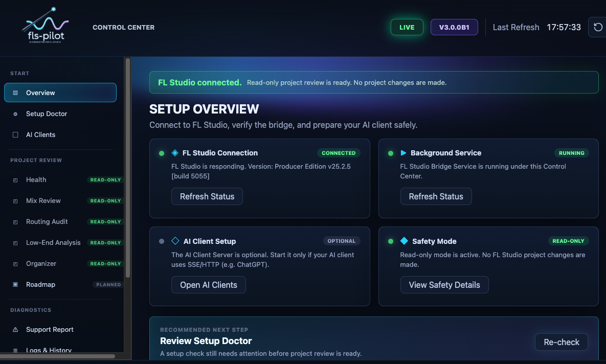Refresh Status of FL Studio Connection
Viewport: 606px width, 364px height.
pyautogui.click(x=207, y=196)
